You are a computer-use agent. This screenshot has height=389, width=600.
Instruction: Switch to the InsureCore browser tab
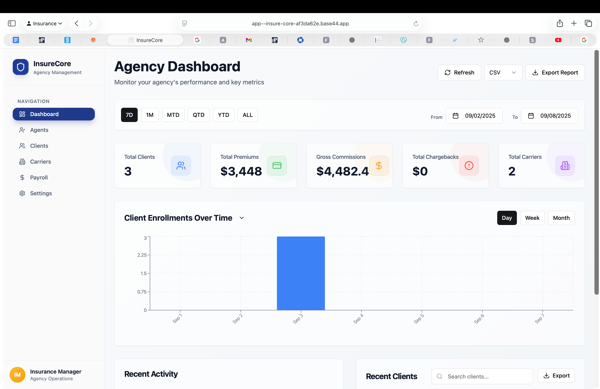coord(145,40)
